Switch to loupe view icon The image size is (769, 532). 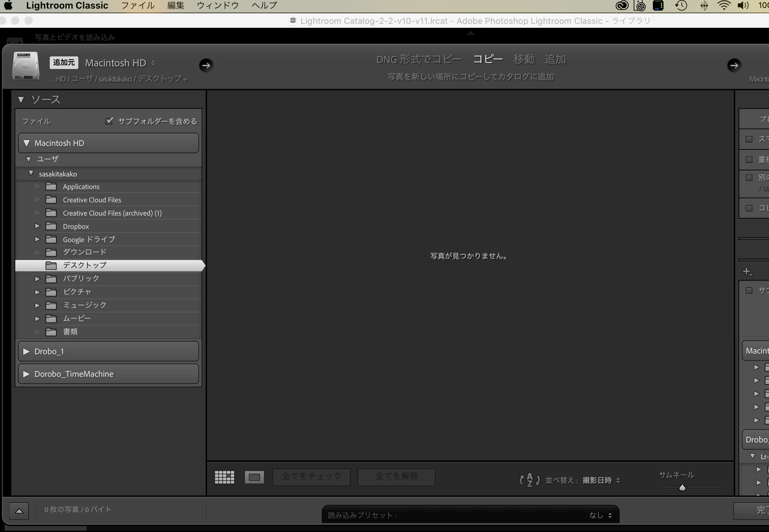tap(254, 477)
